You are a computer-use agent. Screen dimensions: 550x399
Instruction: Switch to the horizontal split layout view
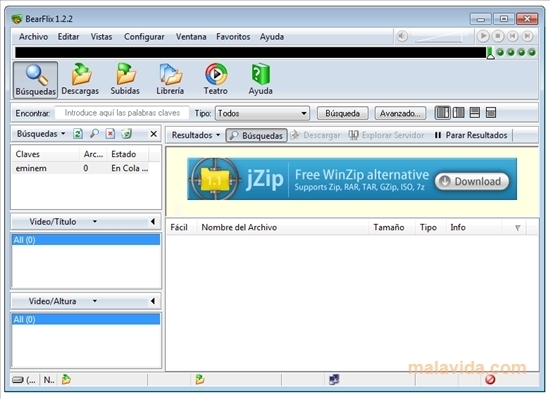point(475,113)
